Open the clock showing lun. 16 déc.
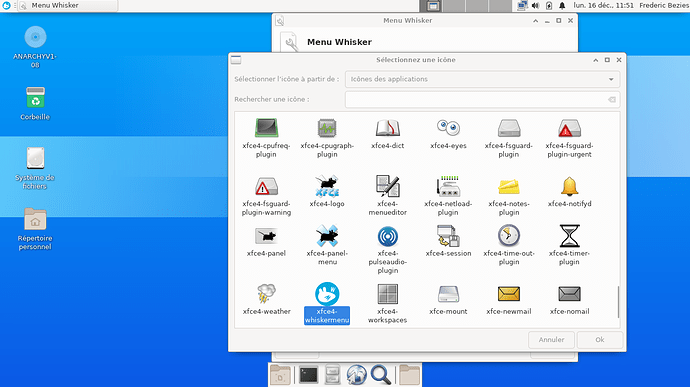 coord(603,5)
